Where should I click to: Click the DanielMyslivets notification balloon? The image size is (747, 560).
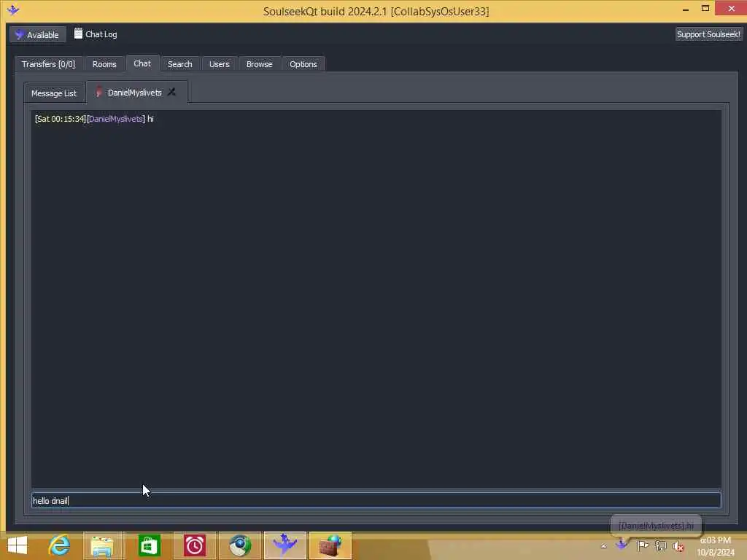click(656, 526)
